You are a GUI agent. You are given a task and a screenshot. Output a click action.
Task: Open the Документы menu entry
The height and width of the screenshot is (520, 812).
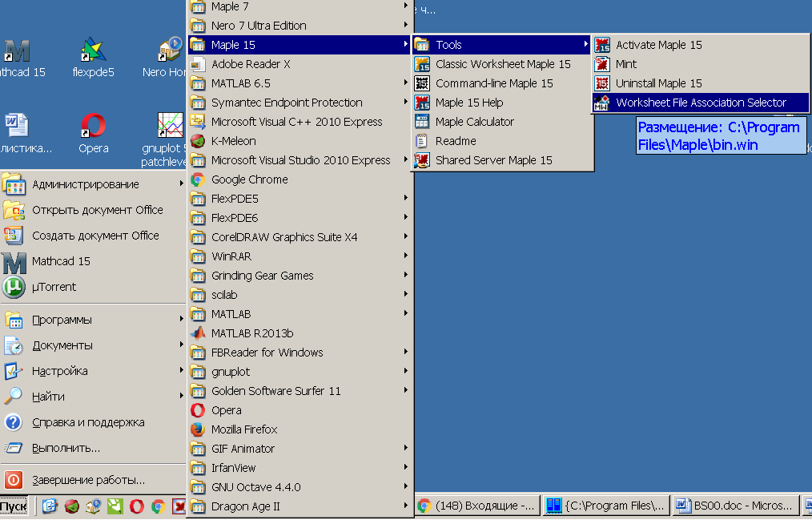93,345
